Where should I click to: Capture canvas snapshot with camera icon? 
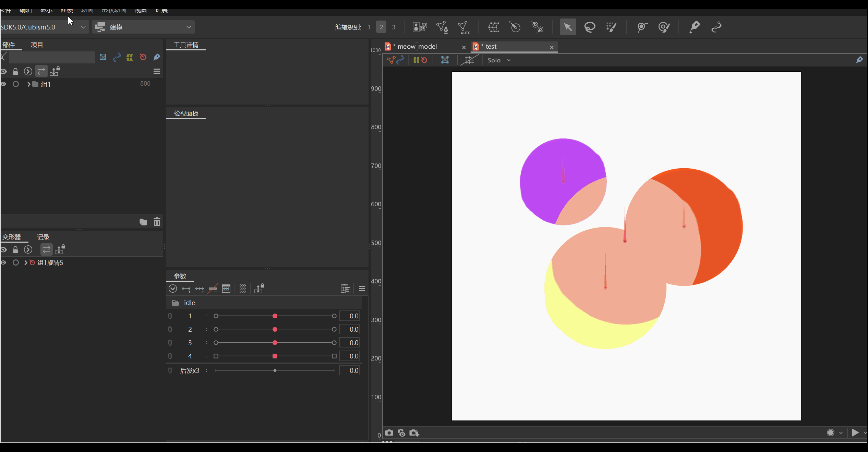click(389, 433)
